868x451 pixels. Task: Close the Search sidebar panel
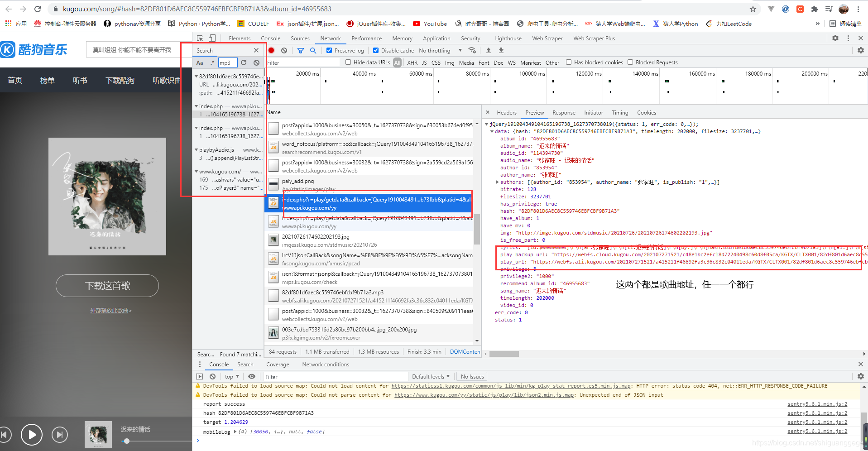coord(256,50)
